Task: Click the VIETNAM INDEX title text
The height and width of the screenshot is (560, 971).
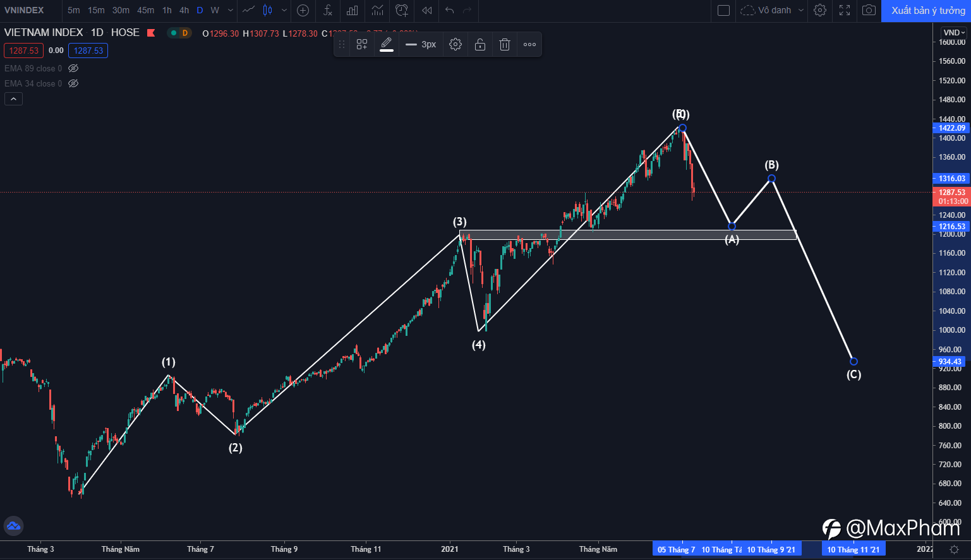Action: [x=44, y=33]
